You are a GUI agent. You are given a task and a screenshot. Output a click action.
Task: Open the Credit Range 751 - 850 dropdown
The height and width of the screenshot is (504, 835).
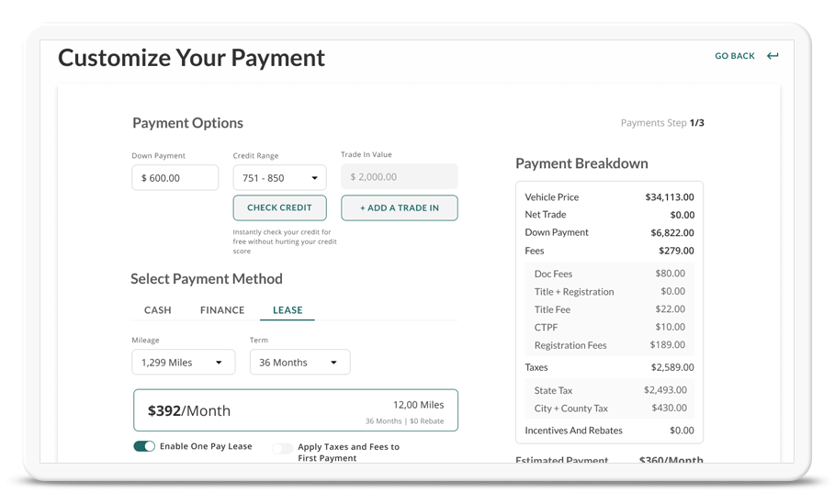coord(278,178)
